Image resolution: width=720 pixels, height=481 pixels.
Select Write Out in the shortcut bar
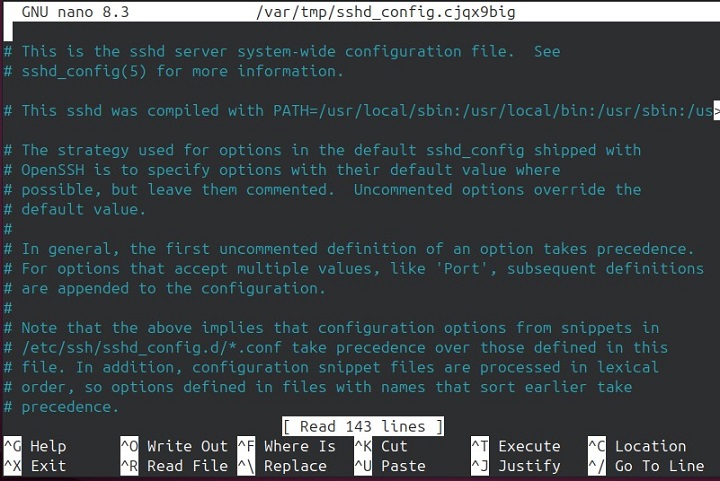[187, 446]
